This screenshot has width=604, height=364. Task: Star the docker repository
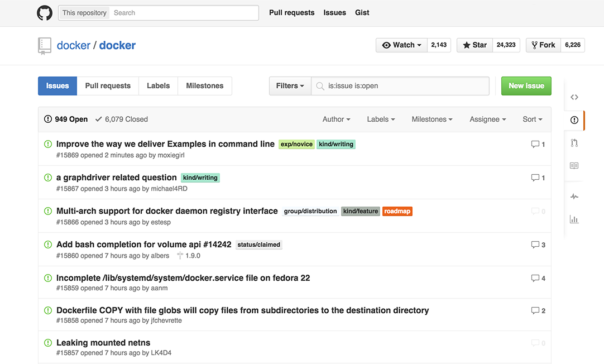(474, 45)
